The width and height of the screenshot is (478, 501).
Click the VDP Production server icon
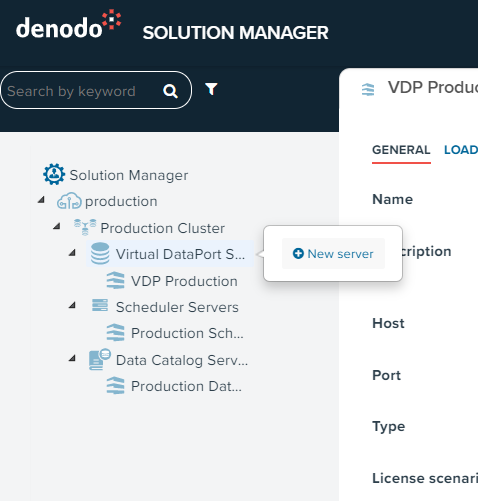tap(115, 280)
